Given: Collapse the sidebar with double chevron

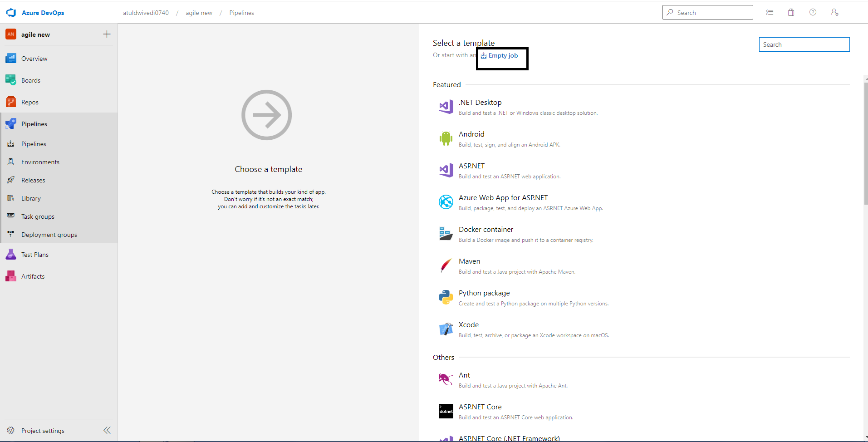Looking at the screenshot, I should tap(107, 430).
